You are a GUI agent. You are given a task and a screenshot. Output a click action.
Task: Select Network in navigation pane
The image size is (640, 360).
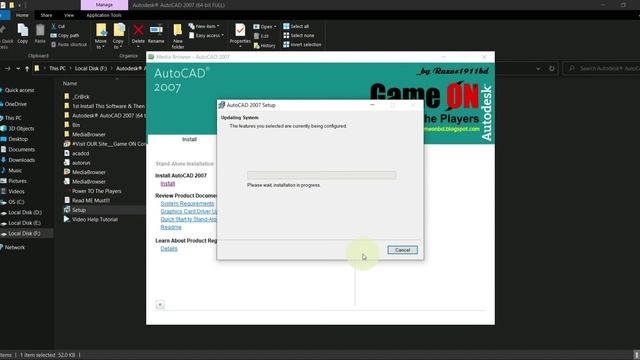pyautogui.click(x=15, y=247)
